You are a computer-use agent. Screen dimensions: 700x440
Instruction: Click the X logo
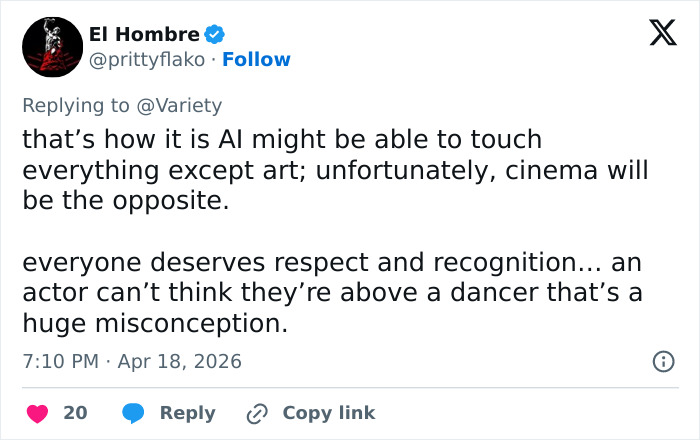pos(656,35)
